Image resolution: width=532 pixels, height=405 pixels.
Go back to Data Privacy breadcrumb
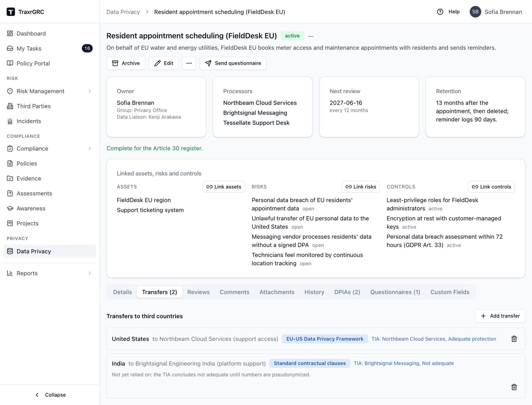[123, 12]
